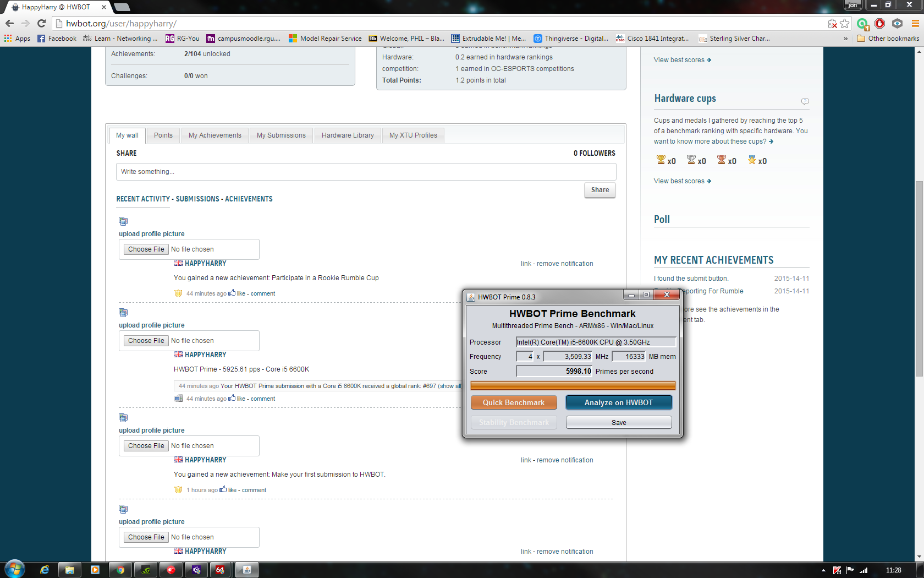Click the first Choose File button
Screen dimensions: 924x578
coord(146,249)
